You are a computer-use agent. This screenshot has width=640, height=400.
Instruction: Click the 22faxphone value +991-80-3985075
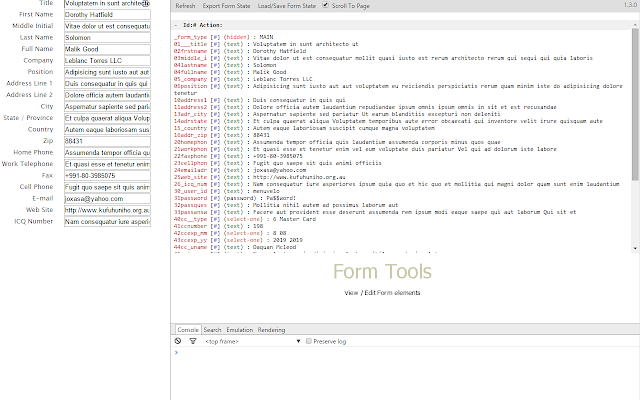[278, 156]
